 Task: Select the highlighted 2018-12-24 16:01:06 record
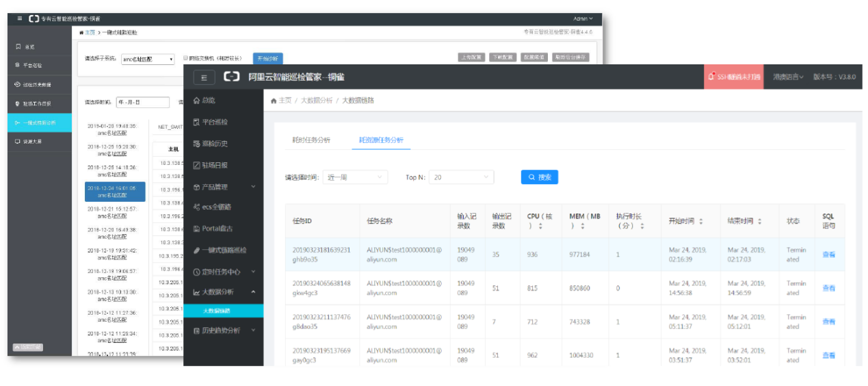[x=115, y=192]
